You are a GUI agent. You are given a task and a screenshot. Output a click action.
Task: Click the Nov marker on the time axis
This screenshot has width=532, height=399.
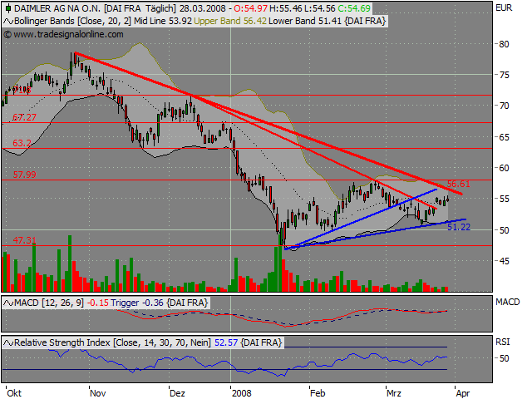(x=98, y=390)
